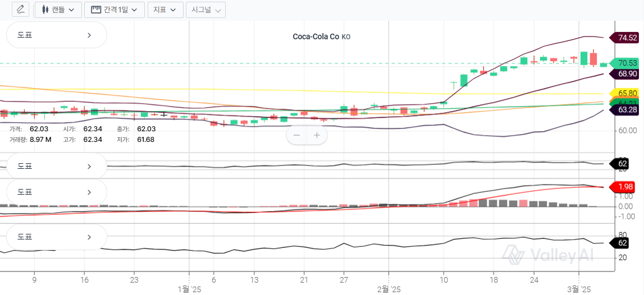Zoom out with the minus button
644x295 pixels.
(296, 135)
